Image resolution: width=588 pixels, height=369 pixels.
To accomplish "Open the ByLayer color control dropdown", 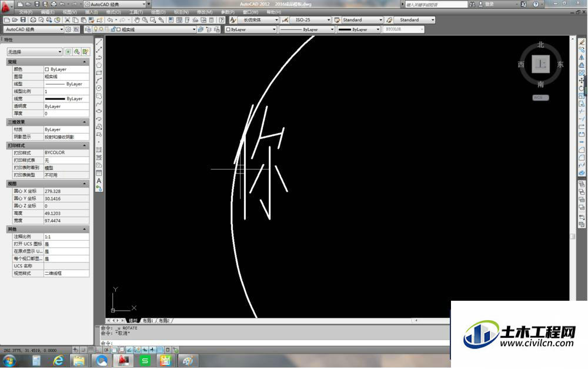I will click(x=251, y=29).
